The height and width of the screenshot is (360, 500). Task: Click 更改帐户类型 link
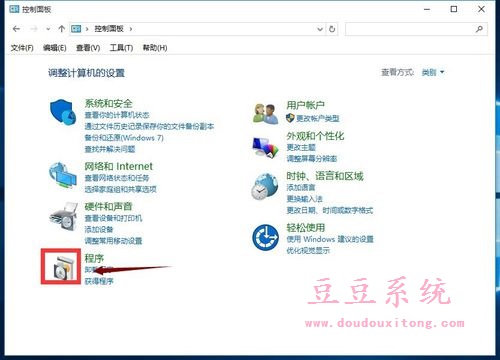[318, 118]
